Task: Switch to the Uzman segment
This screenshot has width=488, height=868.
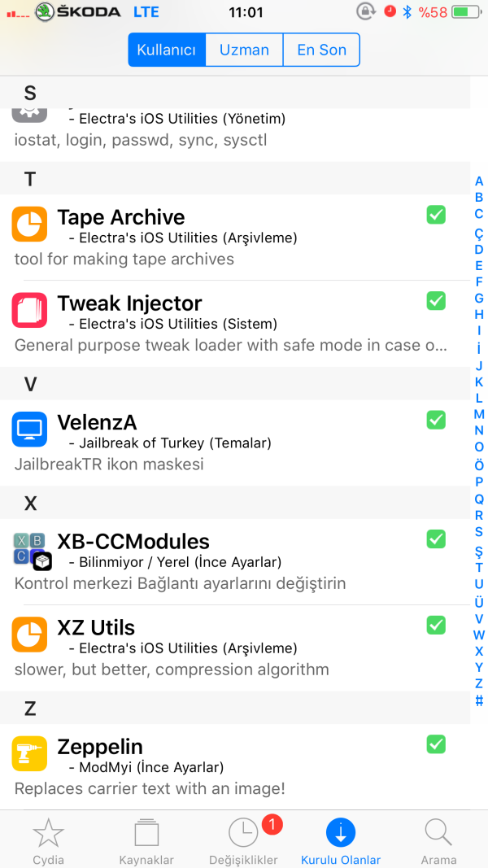Action: click(x=244, y=50)
